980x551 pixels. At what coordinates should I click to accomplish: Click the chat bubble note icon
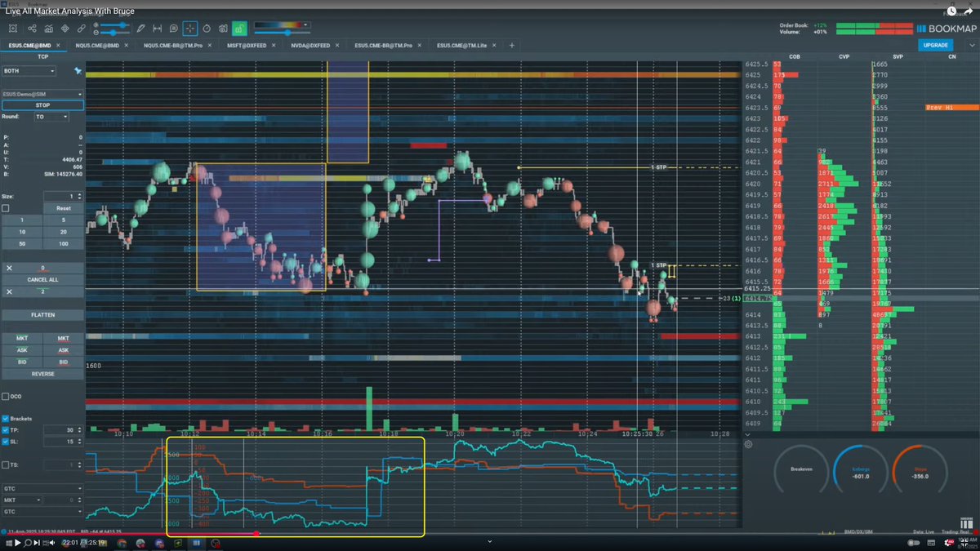pos(174,29)
